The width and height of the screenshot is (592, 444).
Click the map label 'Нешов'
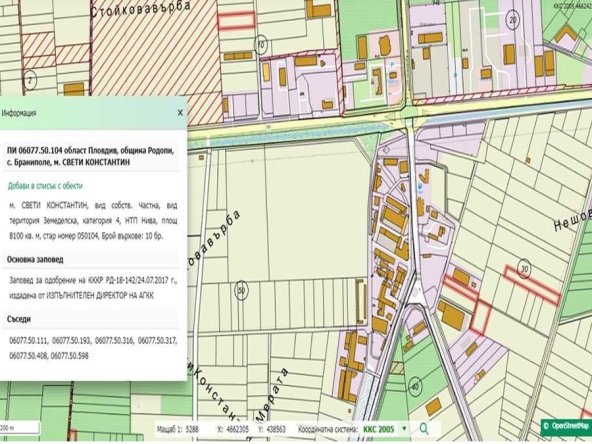tap(572, 220)
